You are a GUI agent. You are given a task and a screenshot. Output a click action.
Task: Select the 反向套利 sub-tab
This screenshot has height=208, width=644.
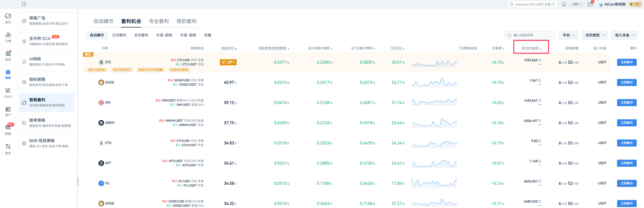141,35
